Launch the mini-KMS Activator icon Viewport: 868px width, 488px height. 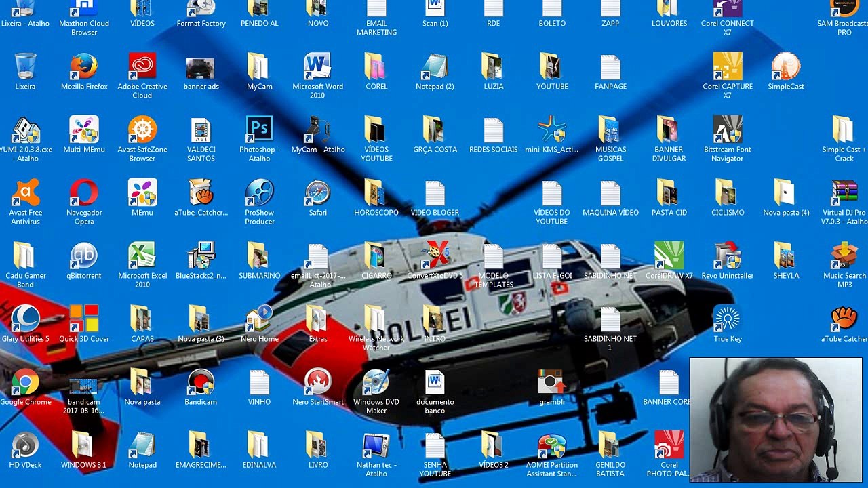click(551, 130)
